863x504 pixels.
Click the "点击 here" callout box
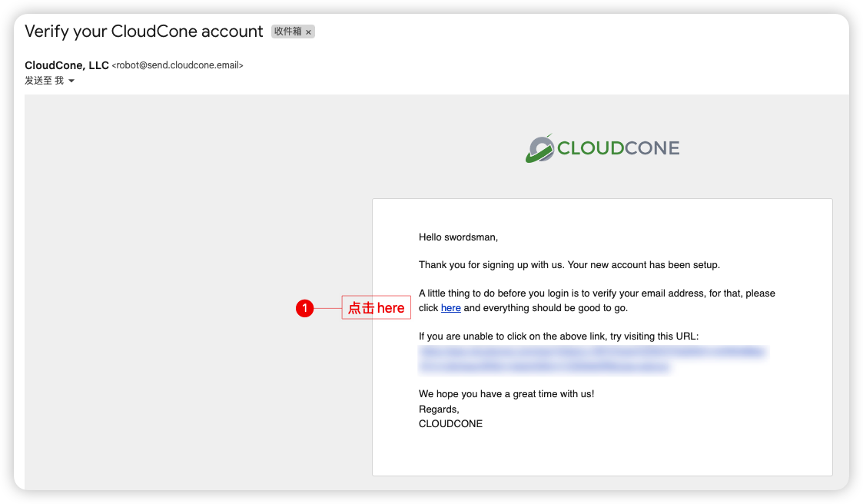[x=376, y=308]
